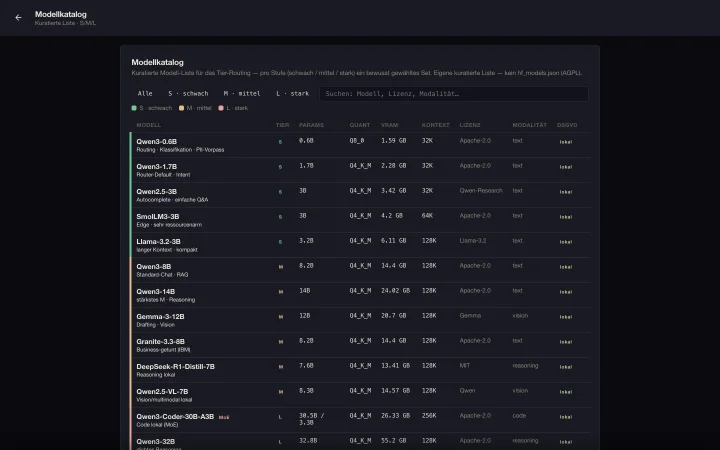Click the L tier badge of Qwen3-Coder-30B-A3B
Image resolution: width=720 pixels, height=450 pixels.
(x=281, y=417)
